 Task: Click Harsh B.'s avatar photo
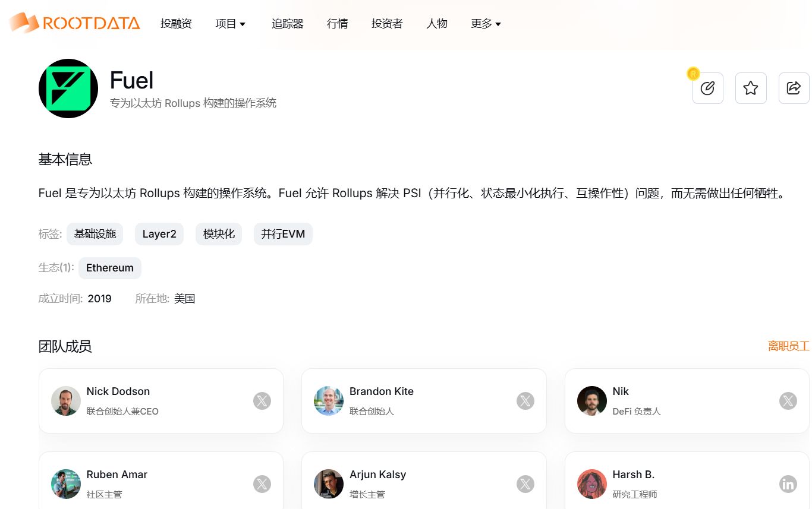click(x=592, y=484)
